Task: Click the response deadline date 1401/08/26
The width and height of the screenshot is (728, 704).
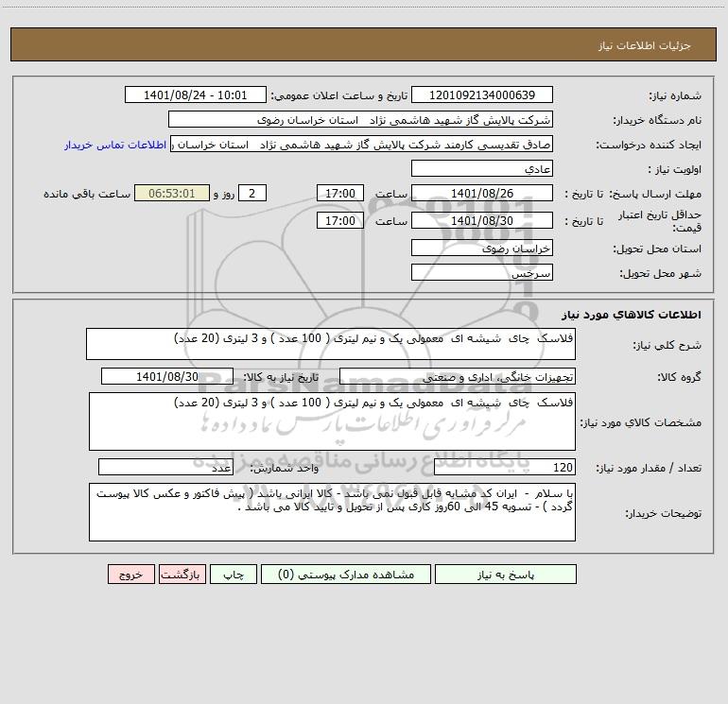Action: pyautogui.click(x=482, y=193)
